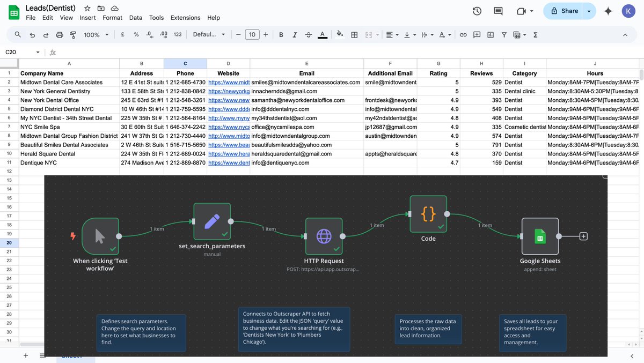This screenshot has width=644, height=363.
Task: Toggle strikethrough formatting
Action: (308, 35)
